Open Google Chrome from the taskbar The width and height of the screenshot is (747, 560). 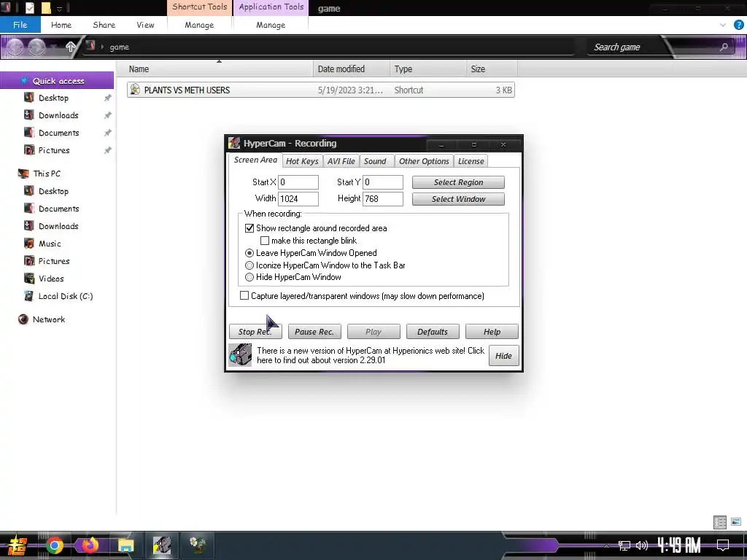pyautogui.click(x=55, y=545)
